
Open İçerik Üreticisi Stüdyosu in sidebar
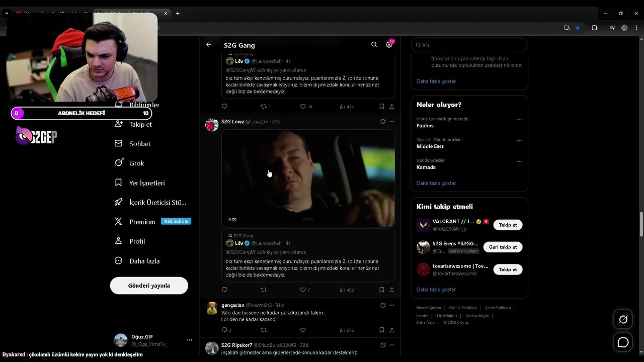(150, 203)
